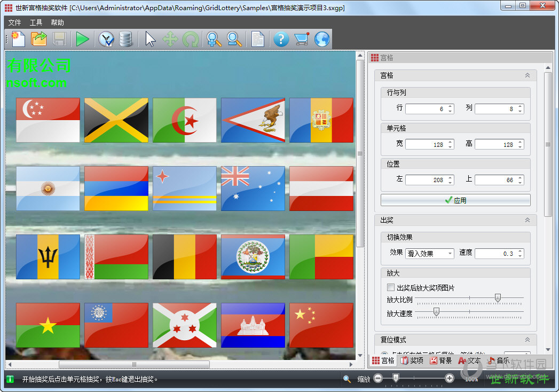Collapse the 宫格 section chevron
This screenshot has height=392, width=559.
tap(527, 75)
